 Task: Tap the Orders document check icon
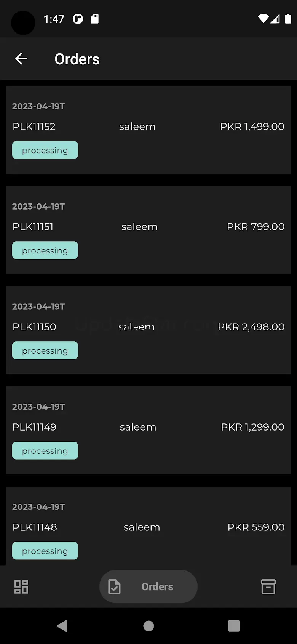pos(114,586)
